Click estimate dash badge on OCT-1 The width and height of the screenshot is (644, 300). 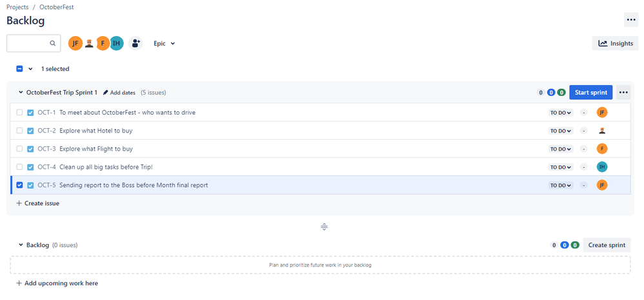click(x=583, y=113)
